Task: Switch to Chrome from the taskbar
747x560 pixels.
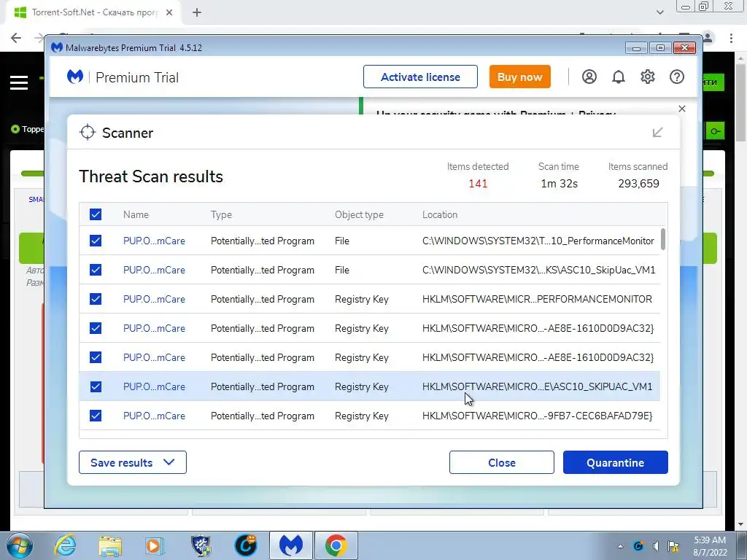Action: 336,545
